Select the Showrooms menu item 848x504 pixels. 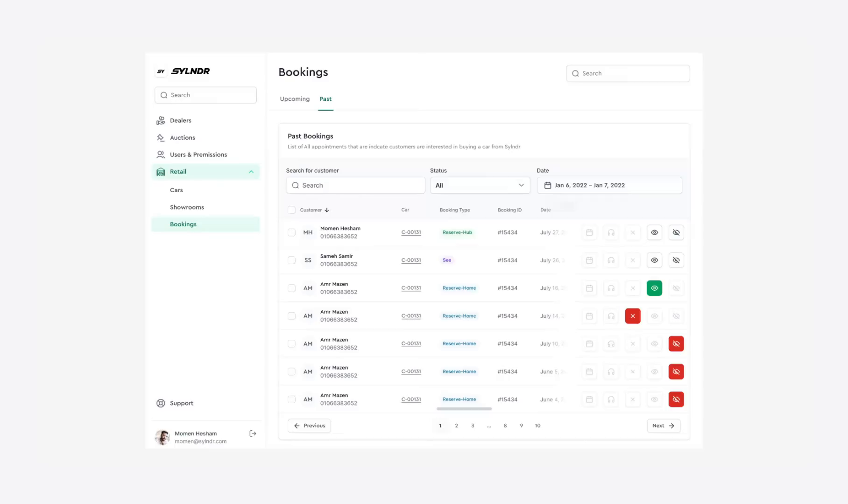coord(187,207)
